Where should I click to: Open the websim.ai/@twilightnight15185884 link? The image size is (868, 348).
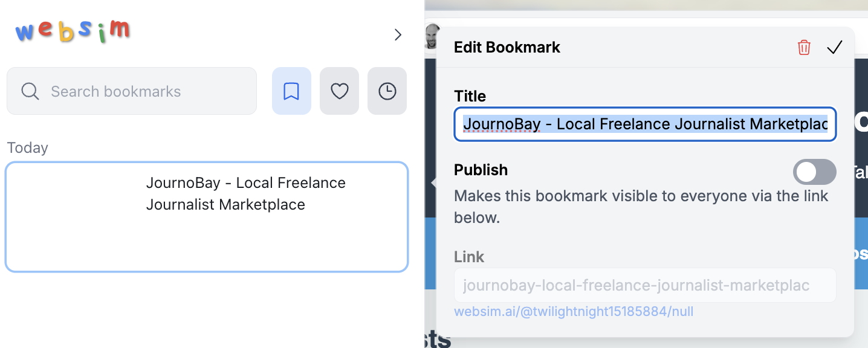[574, 312]
